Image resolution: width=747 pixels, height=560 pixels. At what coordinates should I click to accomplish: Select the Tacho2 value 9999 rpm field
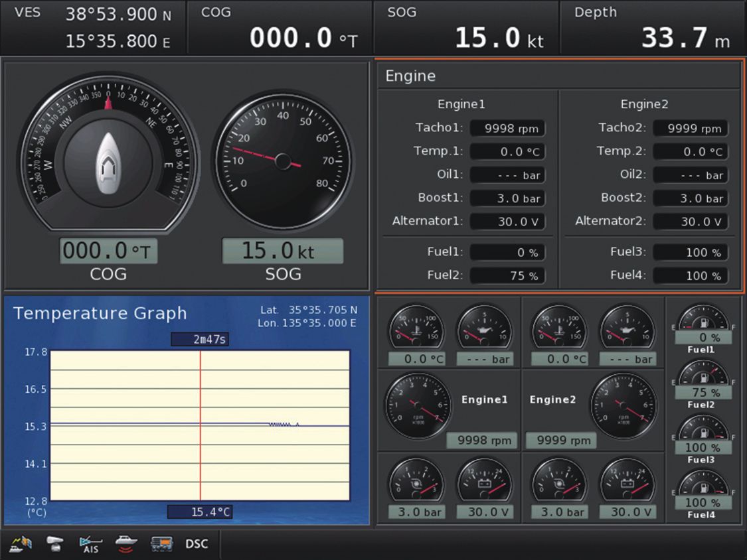click(691, 128)
